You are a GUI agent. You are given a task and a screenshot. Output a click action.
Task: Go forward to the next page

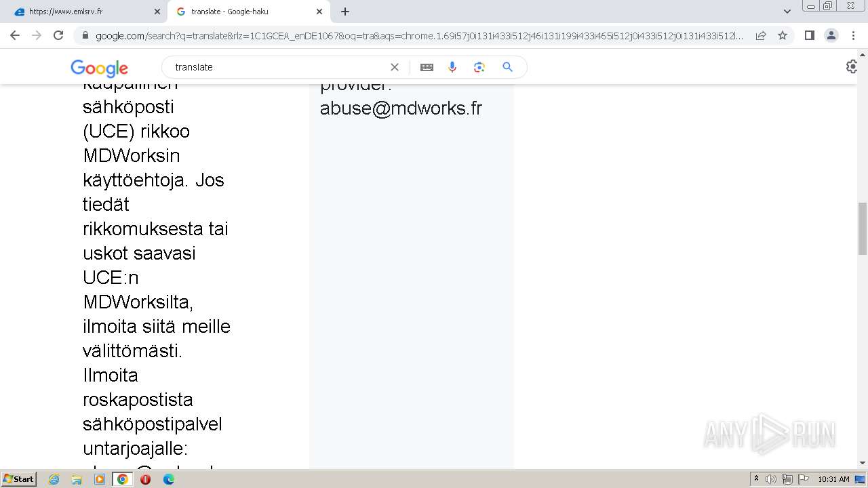coord(37,35)
